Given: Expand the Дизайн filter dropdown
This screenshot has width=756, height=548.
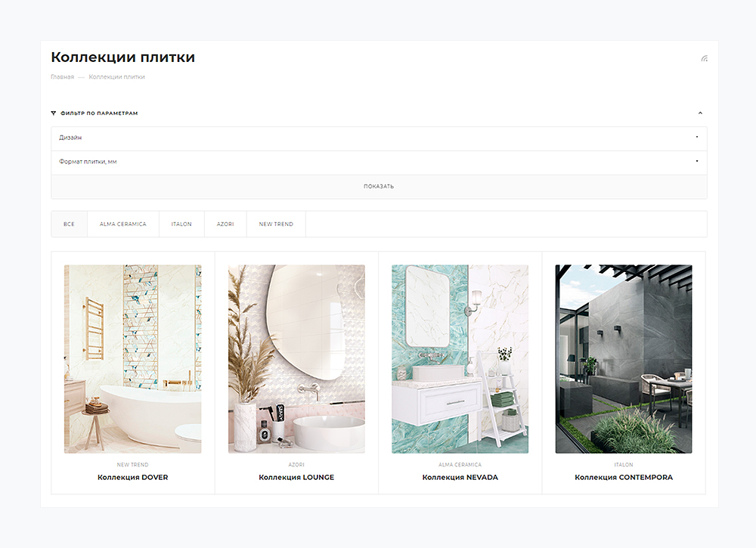Looking at the screenshot, I should click(378, 138).
